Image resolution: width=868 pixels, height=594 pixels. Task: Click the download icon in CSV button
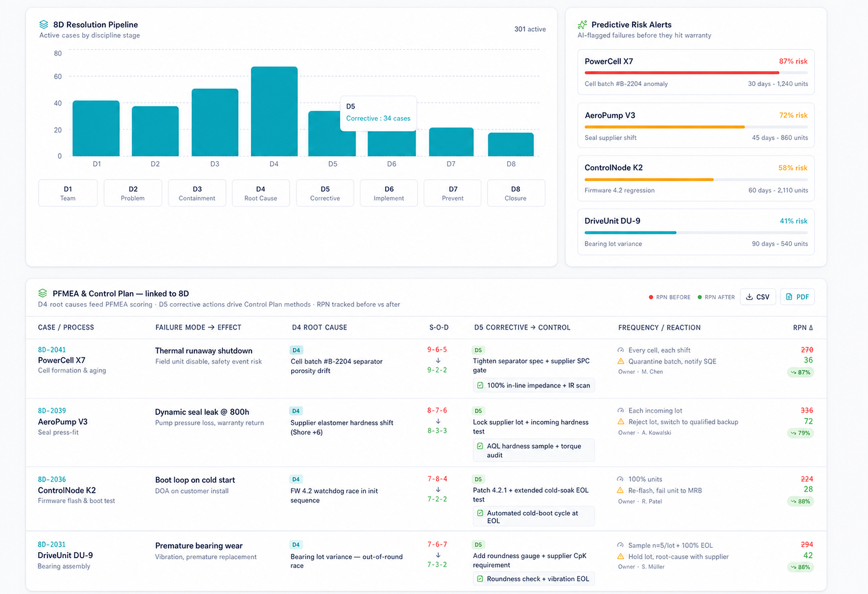pos(749,297)
